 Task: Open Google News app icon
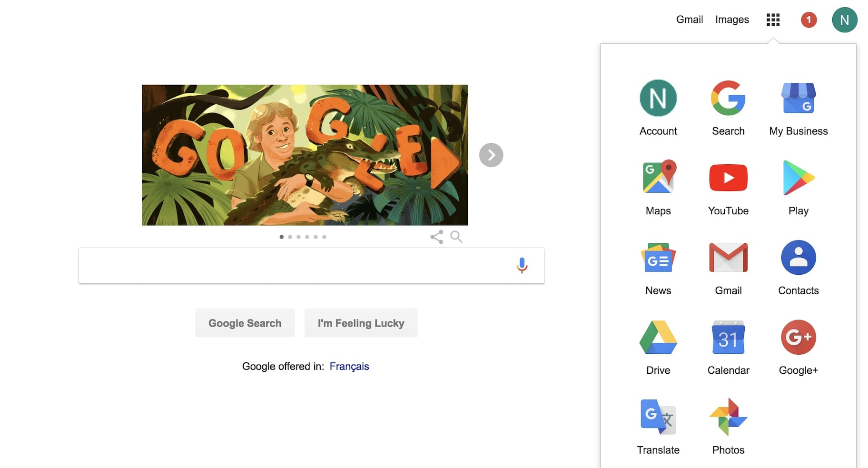658,258
